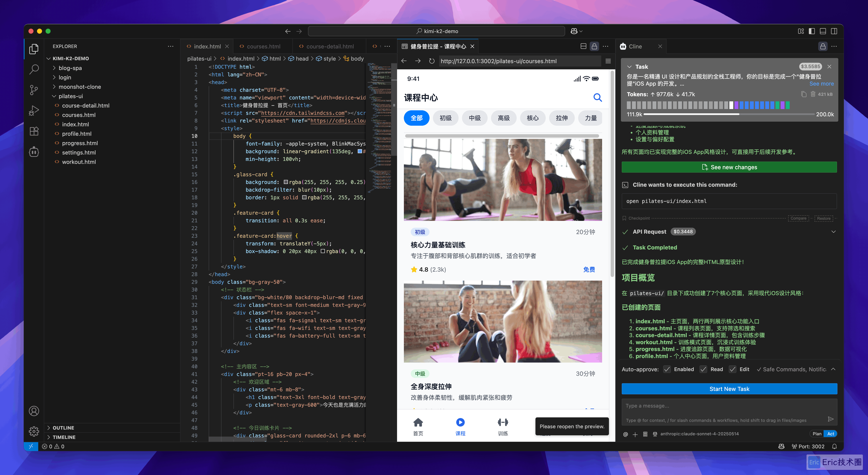
Task: Expand the login folder
Action: click(65, 77)
